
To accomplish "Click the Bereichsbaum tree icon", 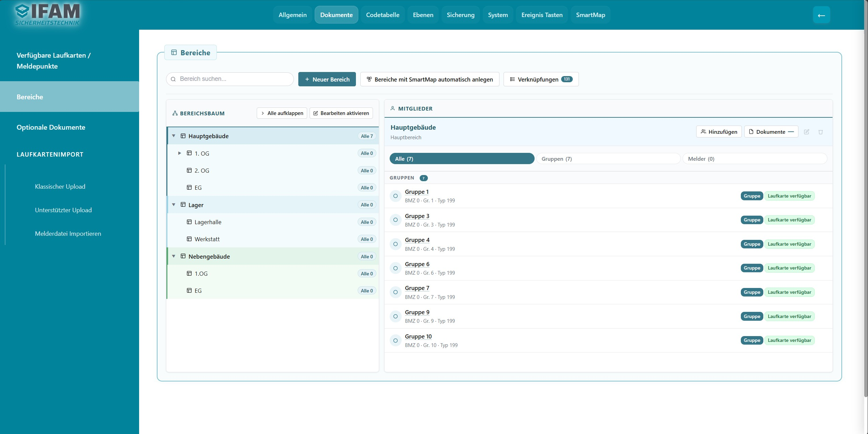I will coord(175,113).
